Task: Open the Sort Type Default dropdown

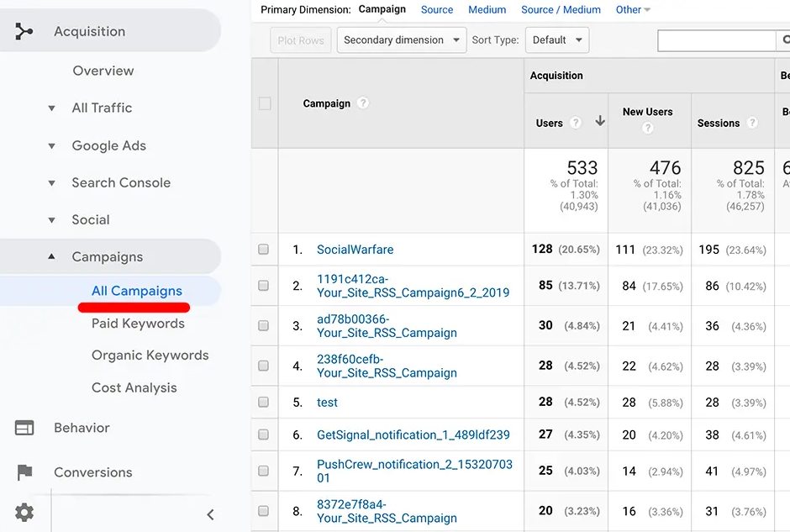Action: pos(556,40)
